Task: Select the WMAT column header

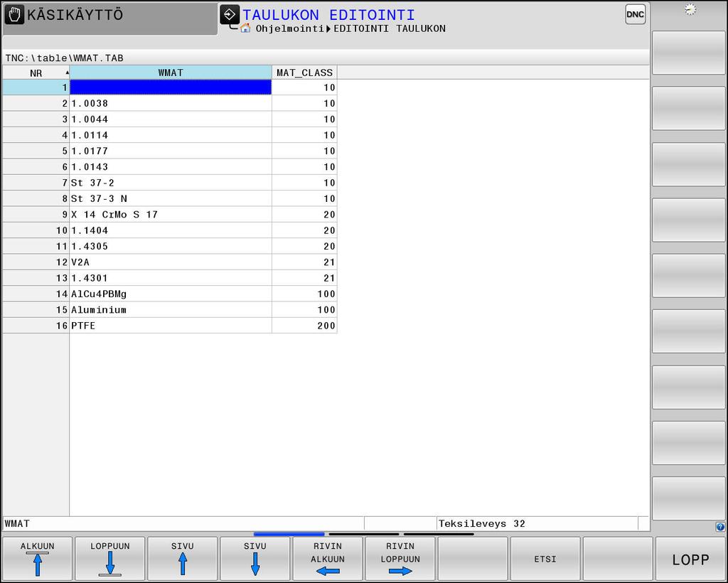Action: (x=171, y=73)
